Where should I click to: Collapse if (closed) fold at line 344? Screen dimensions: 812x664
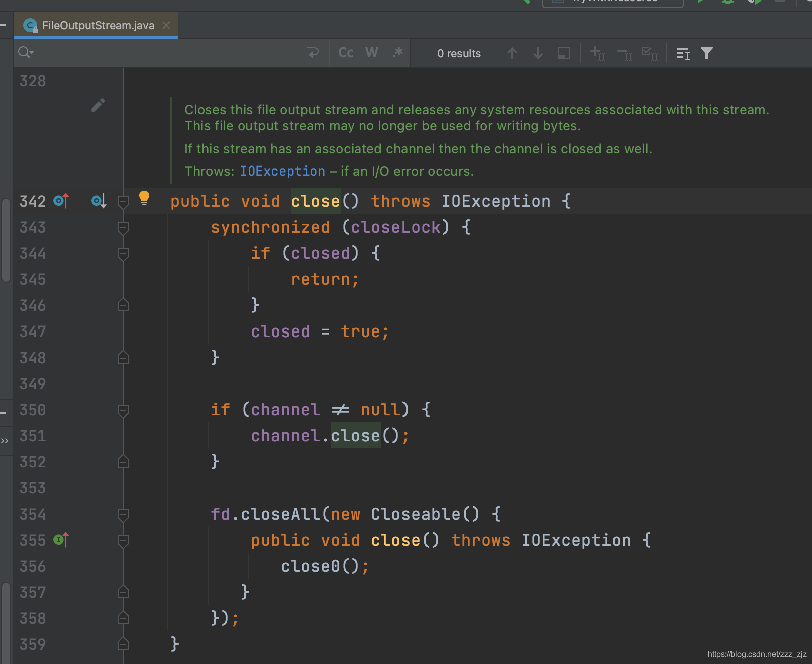click(123, 254)
